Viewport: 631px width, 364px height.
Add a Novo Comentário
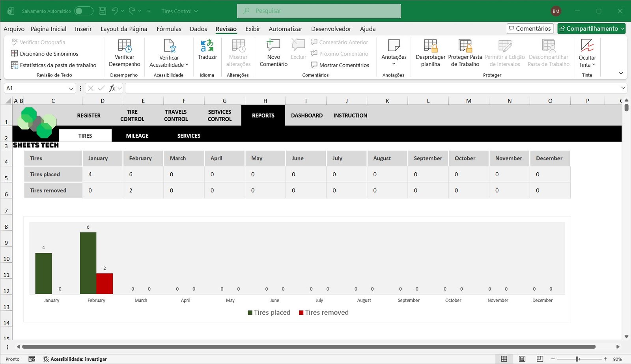[273, 46]
